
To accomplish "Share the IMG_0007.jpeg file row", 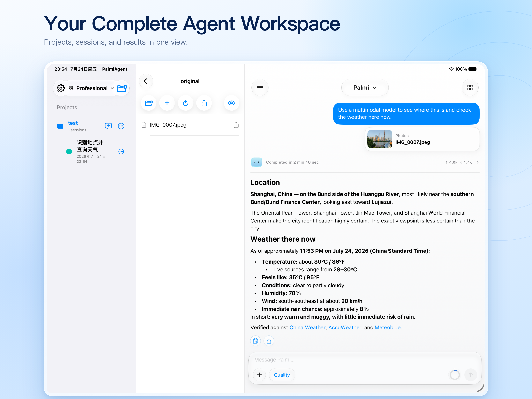I will point(236,125).
